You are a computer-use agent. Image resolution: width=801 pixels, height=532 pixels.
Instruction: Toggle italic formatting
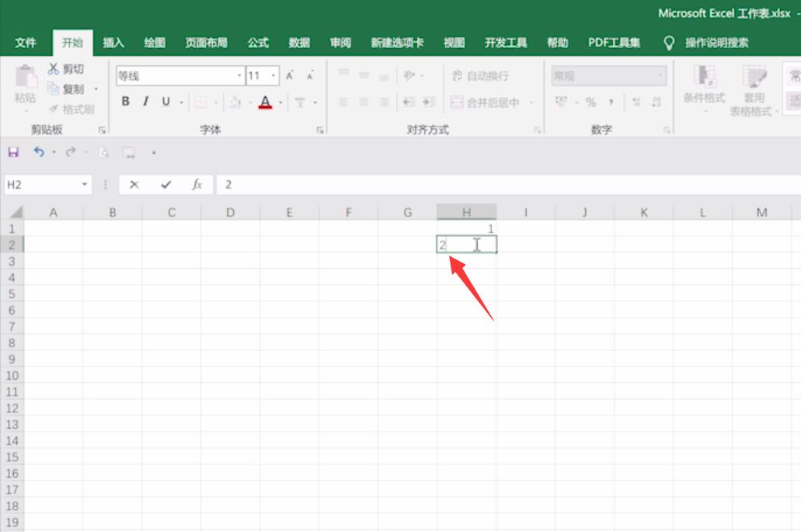coord(146,102)
